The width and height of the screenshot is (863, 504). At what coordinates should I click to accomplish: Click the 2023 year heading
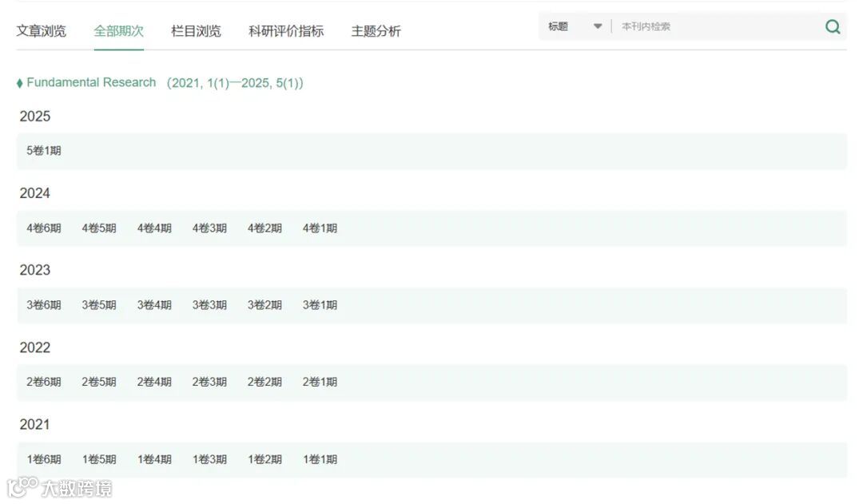pos(34,270)
